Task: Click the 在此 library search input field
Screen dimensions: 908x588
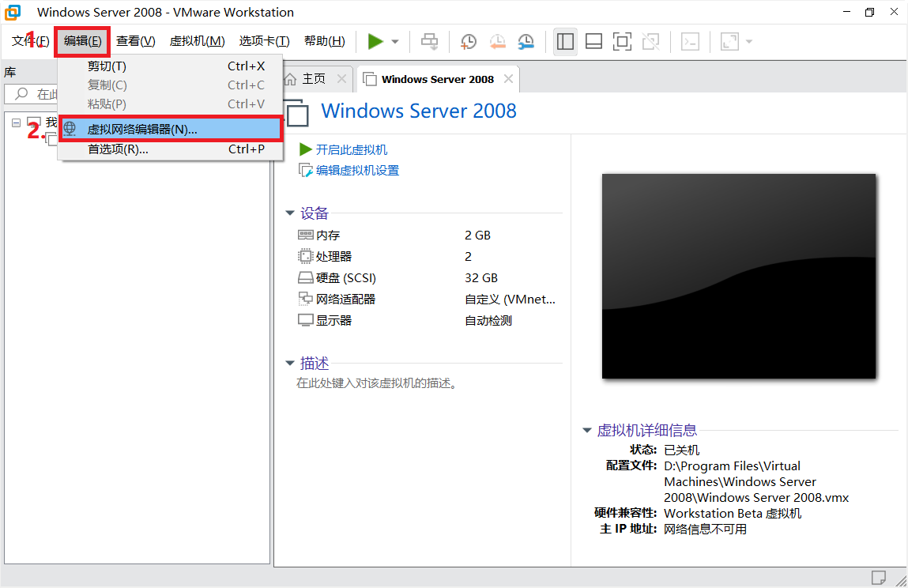Action: click(47, 93)
